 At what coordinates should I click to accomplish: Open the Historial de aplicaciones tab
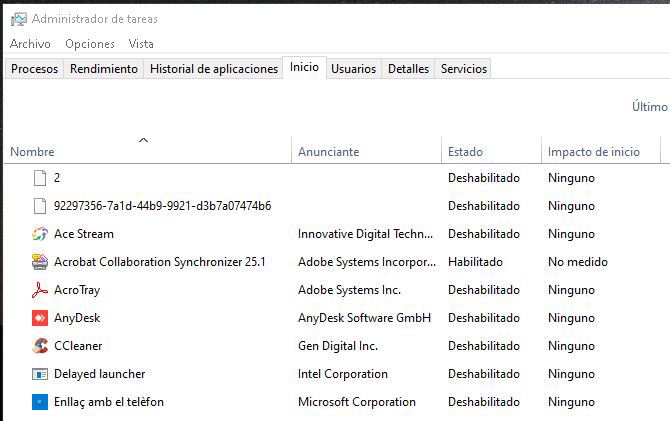[x=214, y=69]
